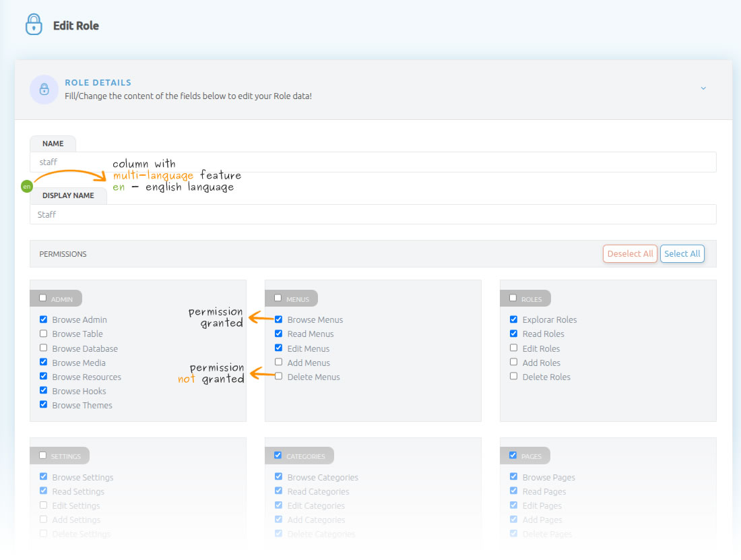The width and height of the screenshot is (741, 560).
Task: Toggle the Menus group checkbox
Action: (278, 298)
